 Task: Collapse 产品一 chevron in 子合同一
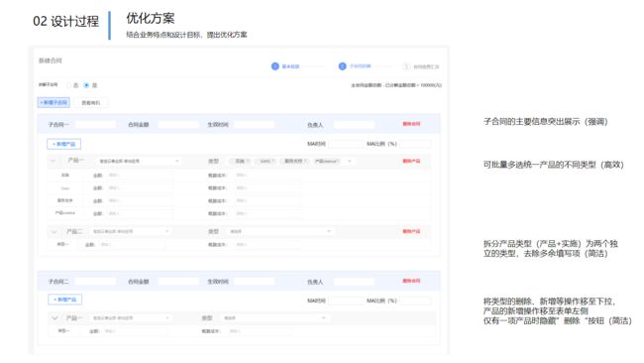coord(53,161)
